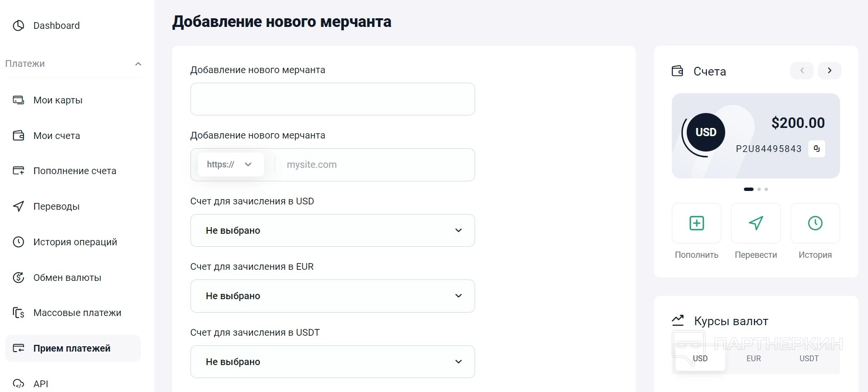Copy the account number P2U84495843
Viewport: 868px width, 392px height.
click(x=817, y=149)
